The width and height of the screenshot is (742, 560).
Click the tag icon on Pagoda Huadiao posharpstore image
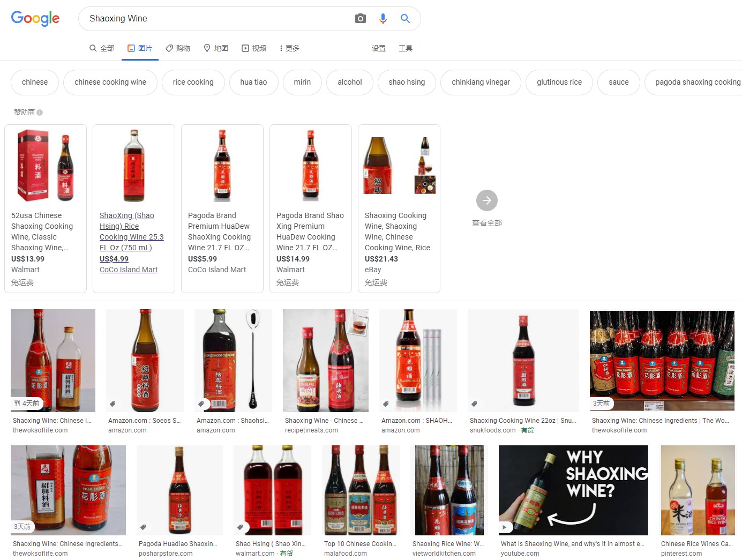143,527
